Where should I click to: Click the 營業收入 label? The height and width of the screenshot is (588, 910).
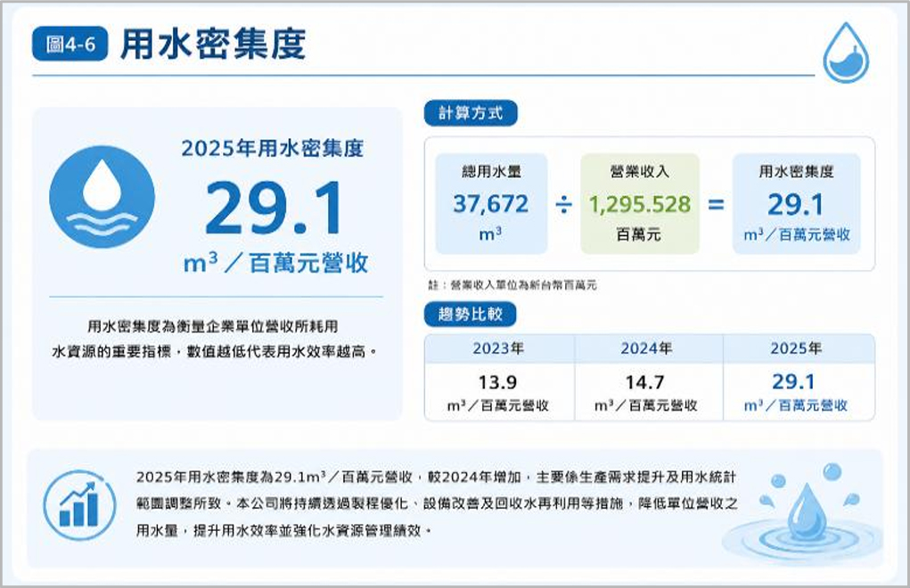(x=640, y=172)
